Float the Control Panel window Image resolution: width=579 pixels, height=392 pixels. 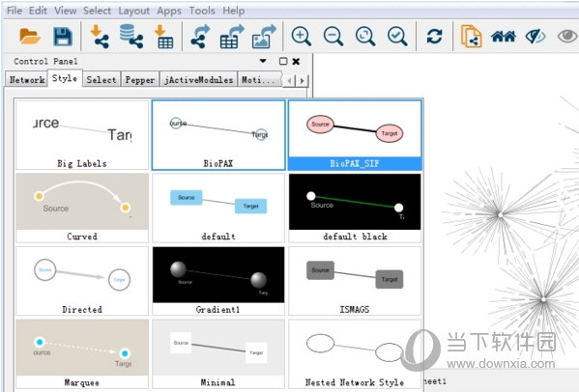[x=283, y=61]
